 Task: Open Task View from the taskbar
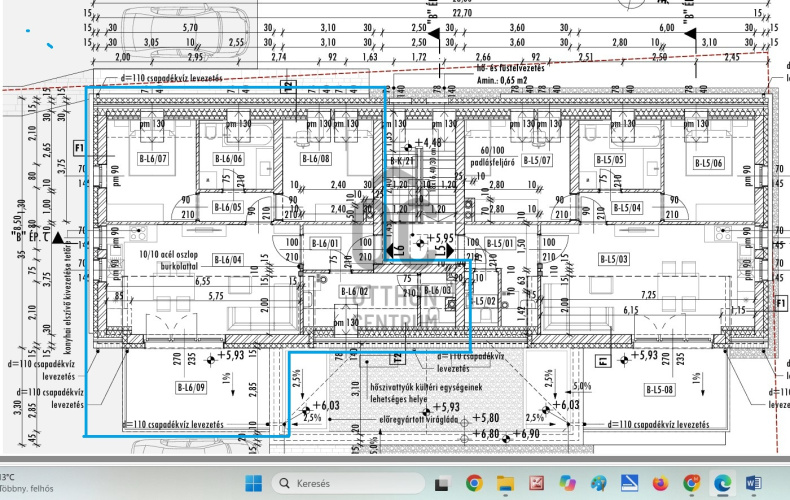click(442, 484)
